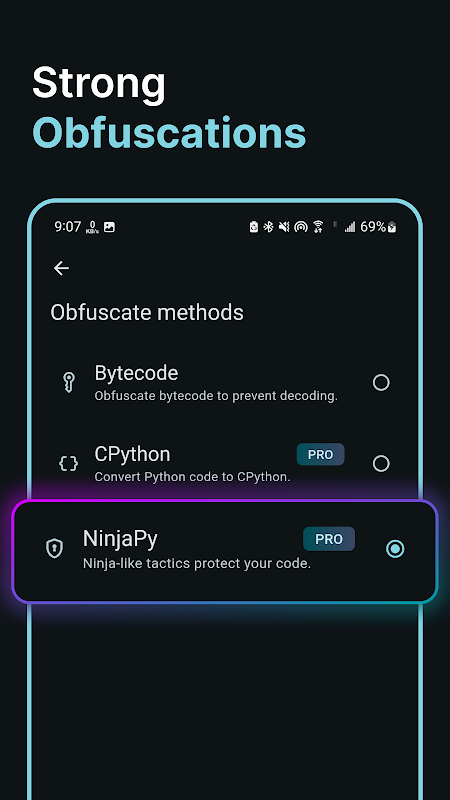Toggle the NinjaPy radio button

pyautogui.click(x=395, y=549)
